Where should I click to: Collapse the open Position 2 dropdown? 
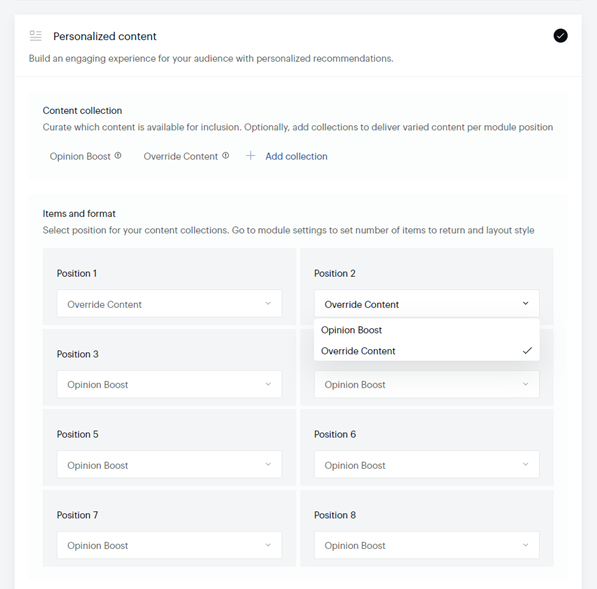tap(426, 303)
